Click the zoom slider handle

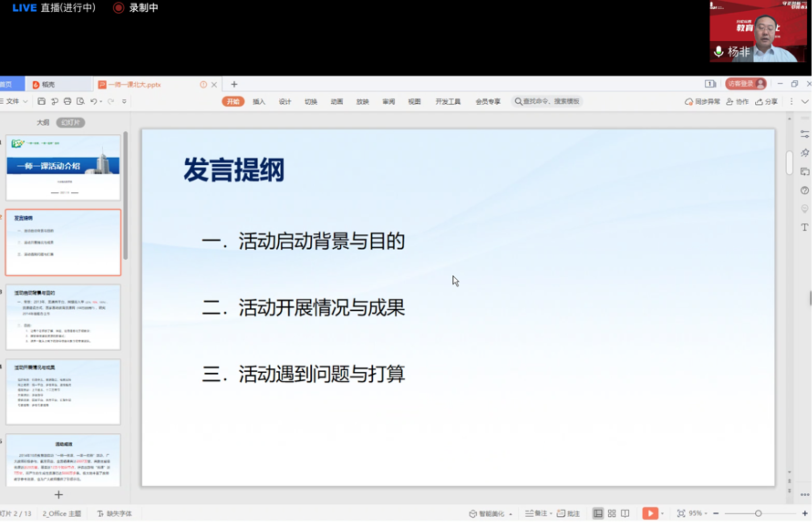(x=758, y=513)
